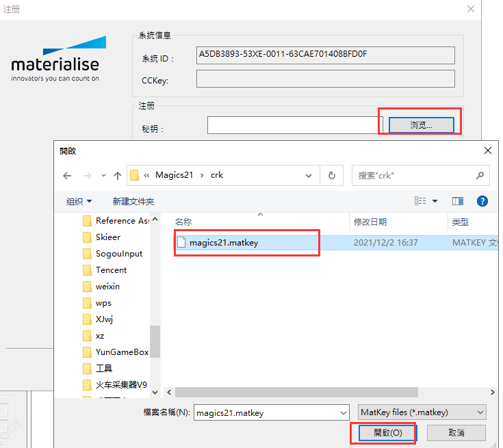Image resolution: width=503 pixels, height=448 pixels.
Task: Open the Reference As folder in tree
Action: [116, 221]
